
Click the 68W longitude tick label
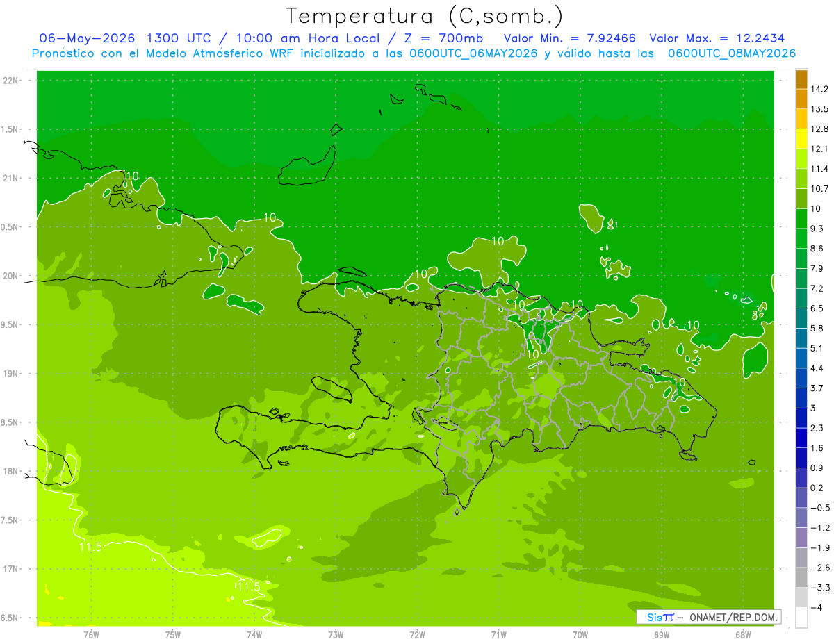click(x=742, y=634)
